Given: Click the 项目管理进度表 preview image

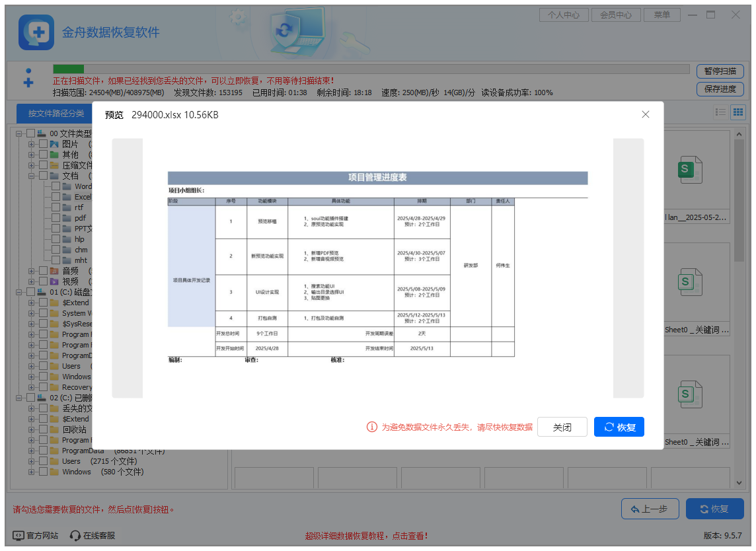Looking at the screenshot, I should [x=377, y=268].
